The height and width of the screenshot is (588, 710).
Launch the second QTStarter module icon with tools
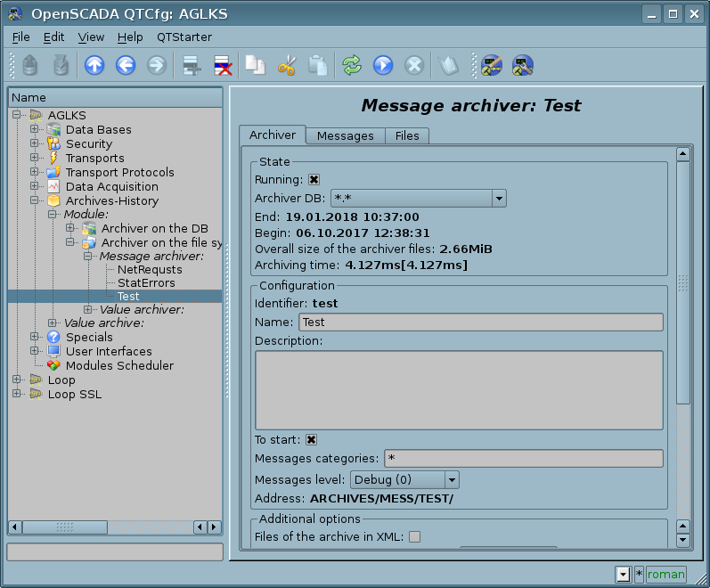pos(523,65)
